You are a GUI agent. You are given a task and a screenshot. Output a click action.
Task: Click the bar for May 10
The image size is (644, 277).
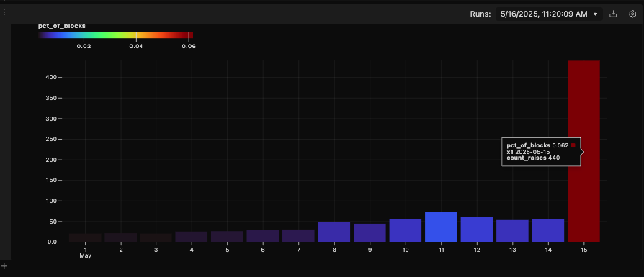click(x=406, y=230)
